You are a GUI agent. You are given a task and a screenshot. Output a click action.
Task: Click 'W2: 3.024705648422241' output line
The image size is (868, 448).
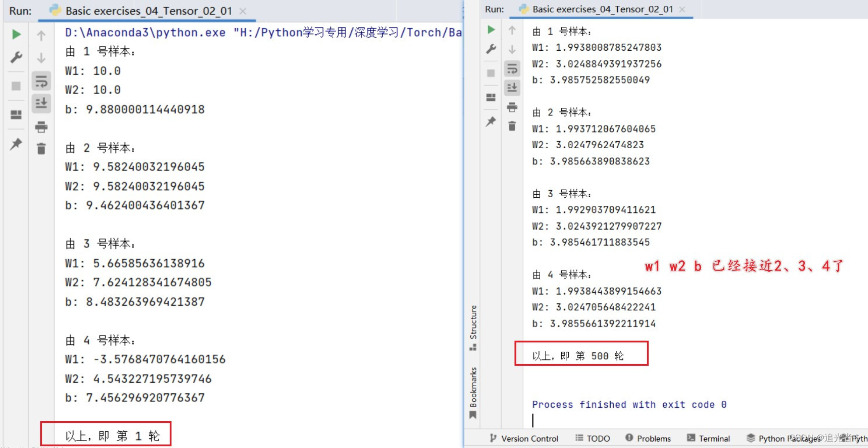pos(594,307)
